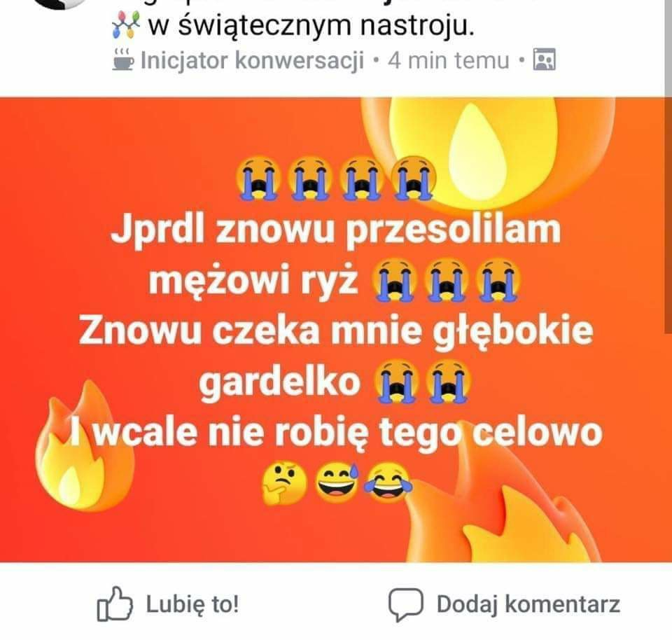
Task: Click the crying emoji after 'ryż'
Action: click(x=395, y=280)
